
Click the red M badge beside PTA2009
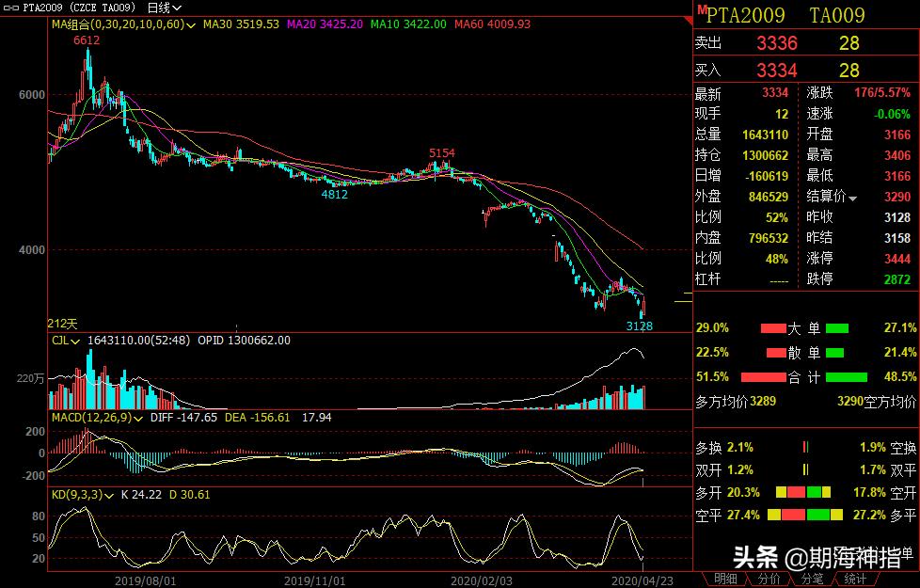(x=702, y=10)
